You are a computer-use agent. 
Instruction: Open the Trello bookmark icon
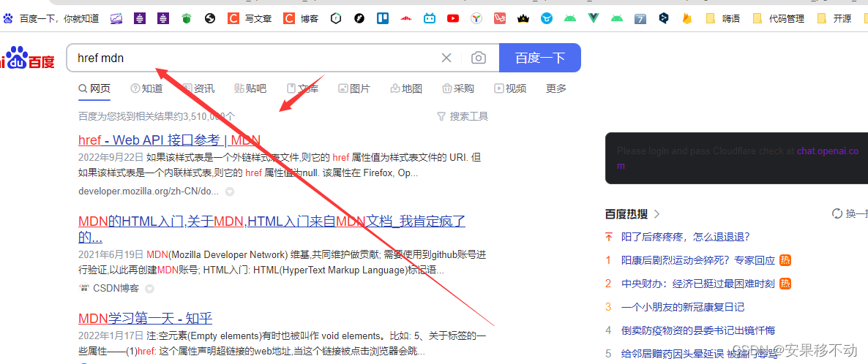[x=383, y=18]
